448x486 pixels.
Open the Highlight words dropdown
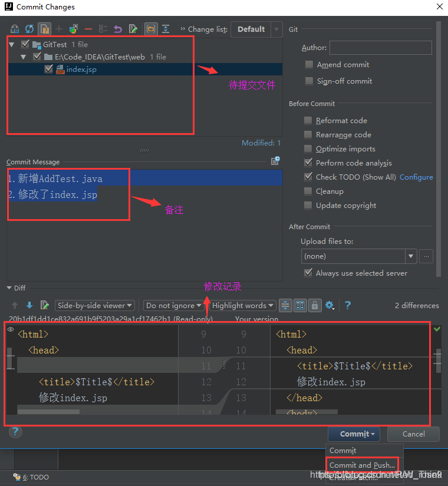tap(243, 305)
